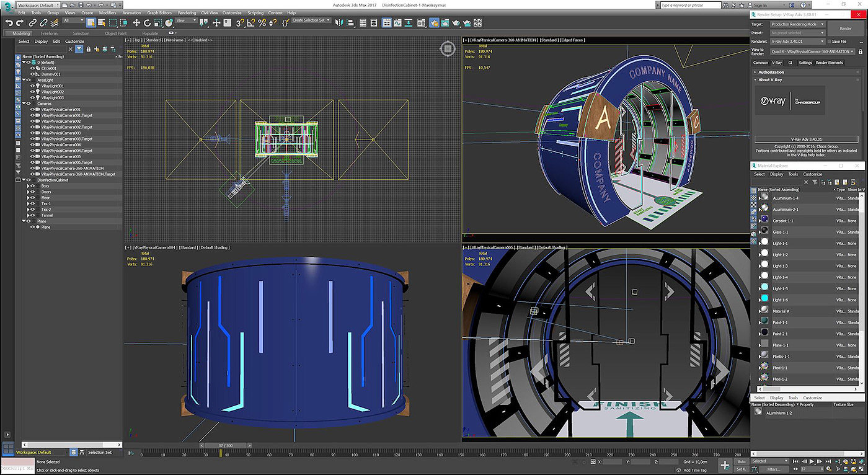Expand the Doors tree node
Screen dimensions: 868x475
27,192
